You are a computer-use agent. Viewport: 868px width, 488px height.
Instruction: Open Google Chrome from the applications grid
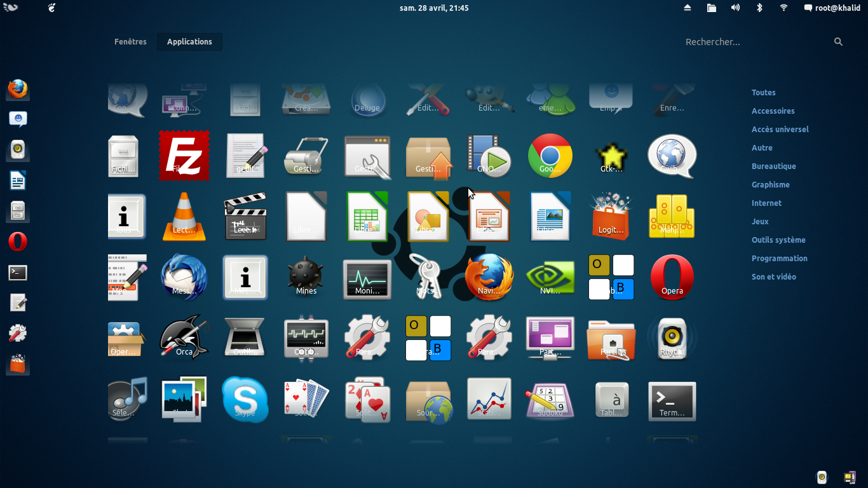click(x=550, y=156)
